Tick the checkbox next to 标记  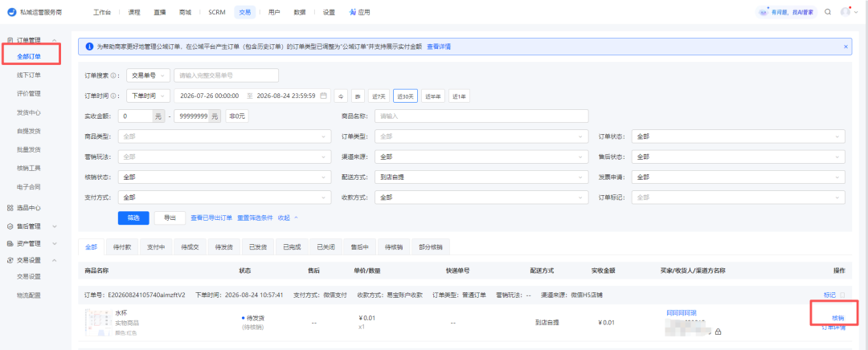coord(842,295)
